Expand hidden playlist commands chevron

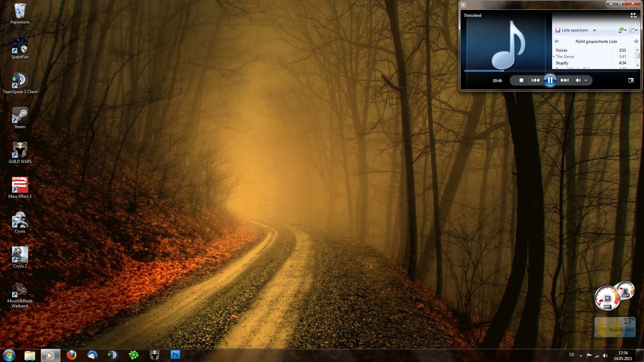click(x=595, y=30)
